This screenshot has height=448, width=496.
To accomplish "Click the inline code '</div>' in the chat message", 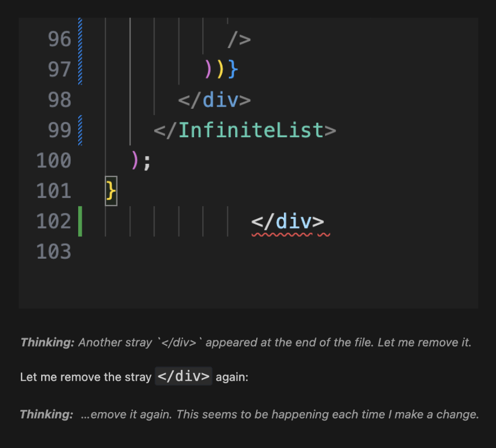I will 184,376.
